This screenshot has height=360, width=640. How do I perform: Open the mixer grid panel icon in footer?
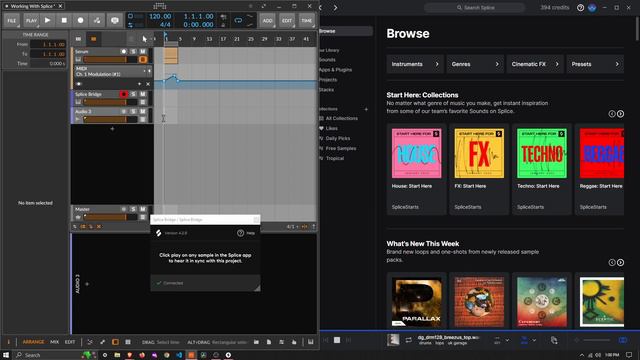128,342
